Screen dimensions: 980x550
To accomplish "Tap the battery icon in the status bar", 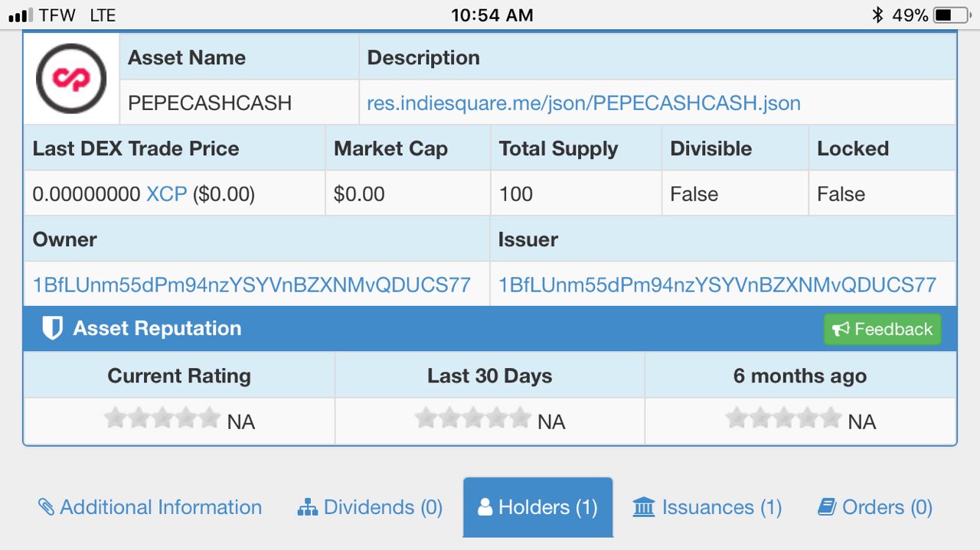I will (952, 15).
